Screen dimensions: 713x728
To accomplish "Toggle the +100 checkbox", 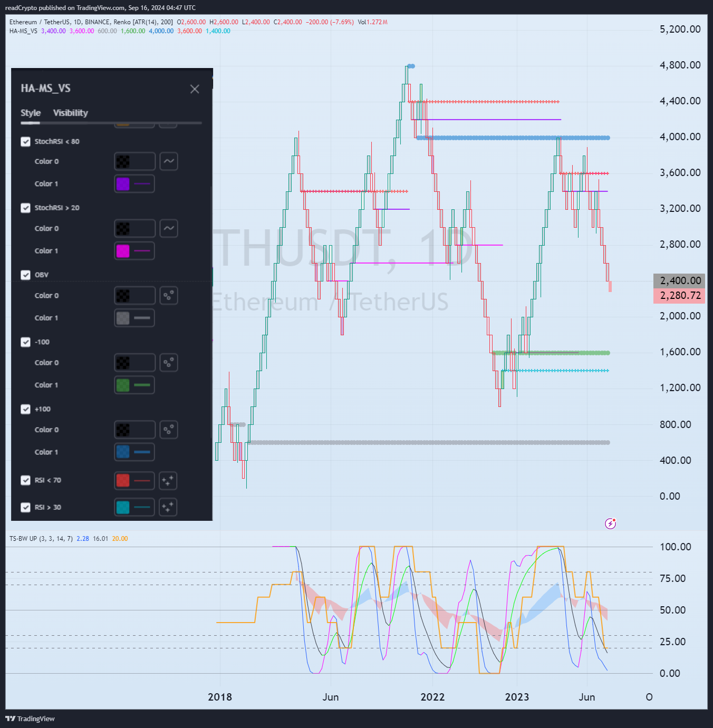I will coord(25,409).
